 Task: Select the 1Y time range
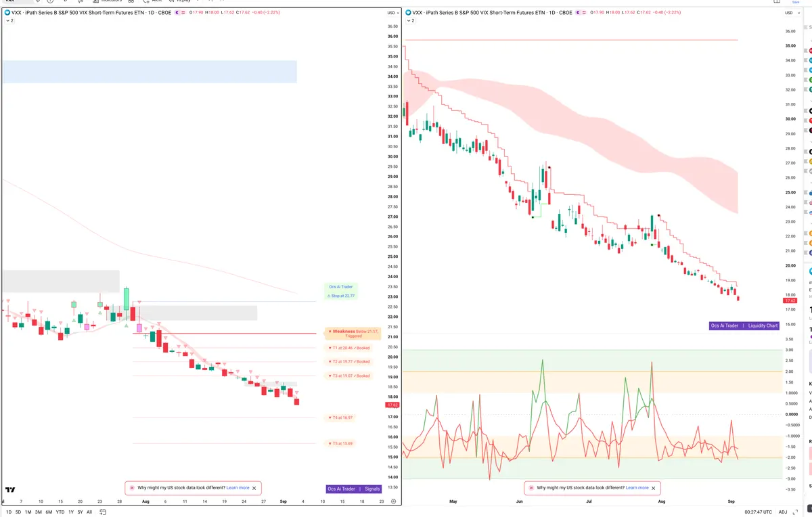coord(71,512)
